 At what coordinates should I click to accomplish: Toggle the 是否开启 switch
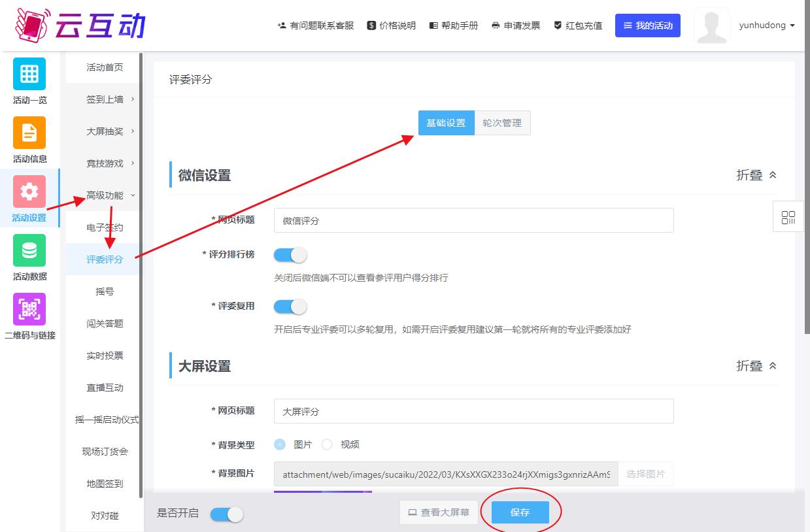[x=227, y=514]
